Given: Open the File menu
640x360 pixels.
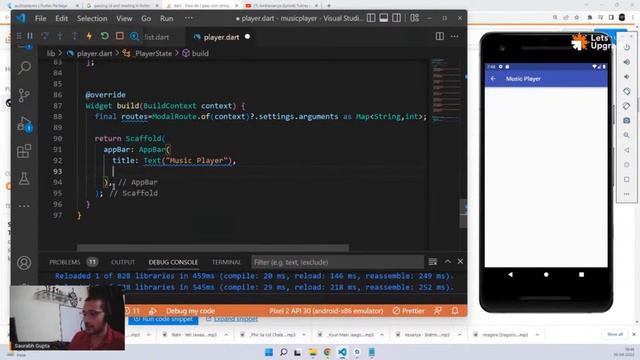Looking at the screenshot, I should [40, 18].
